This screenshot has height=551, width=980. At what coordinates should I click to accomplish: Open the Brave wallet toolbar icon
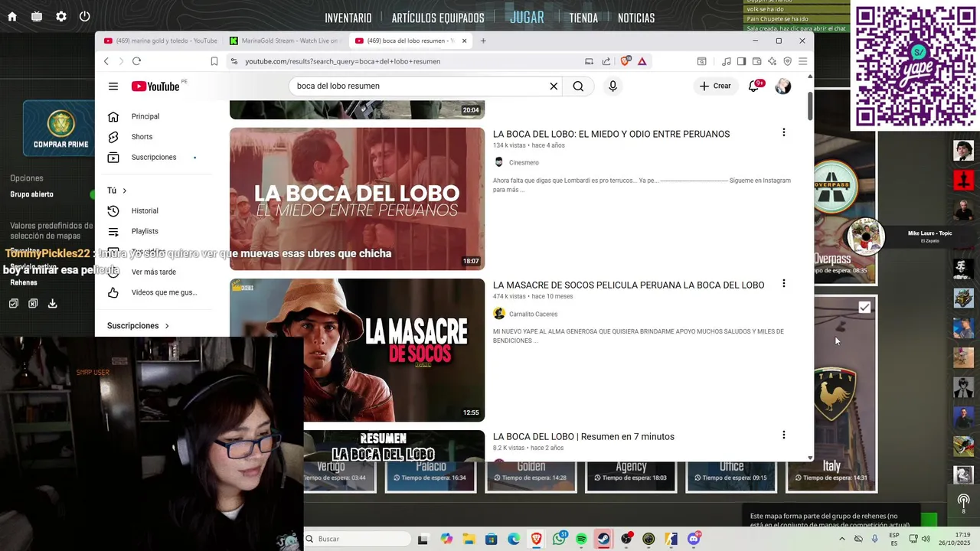[756, 61]
